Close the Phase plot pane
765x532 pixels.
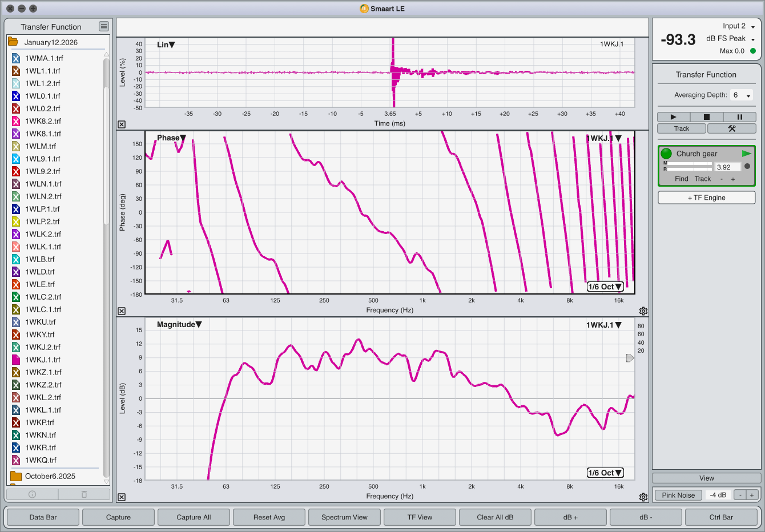point(122,311)
